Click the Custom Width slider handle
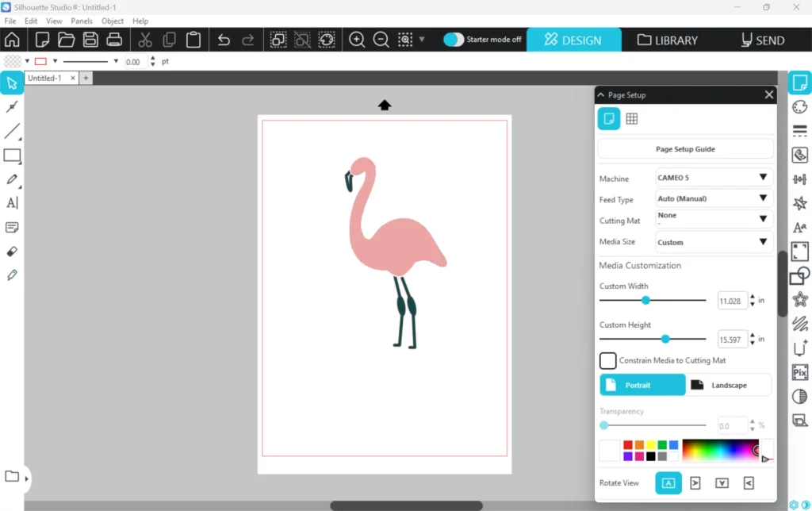The width and height of the screenshot is (812, 511). point(645,301)
